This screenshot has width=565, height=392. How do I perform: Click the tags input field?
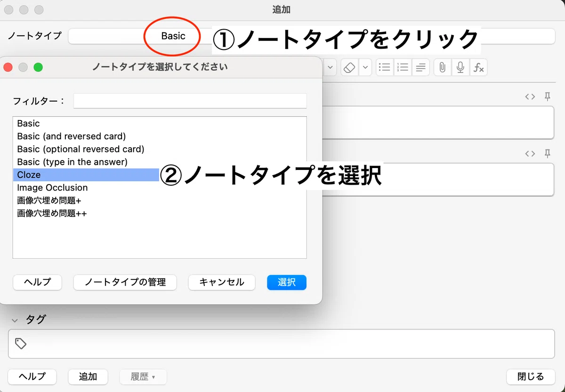point(282,344)
